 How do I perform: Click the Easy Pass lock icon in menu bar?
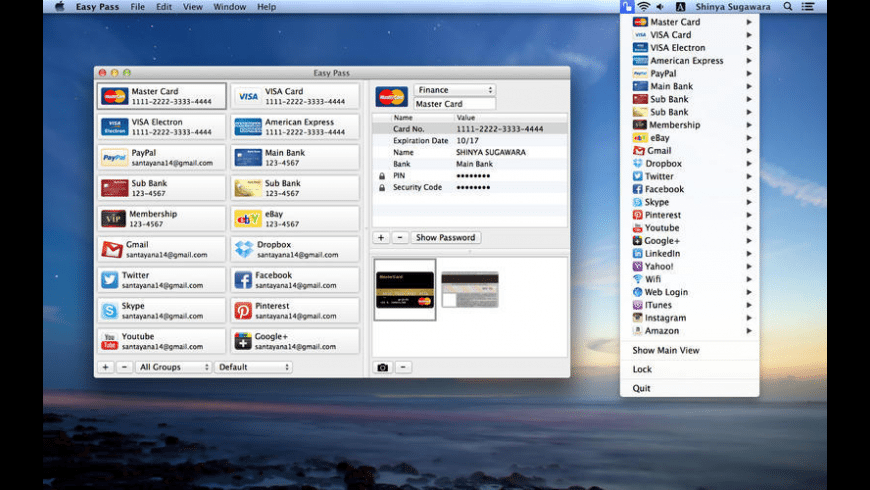(x=627, y=7)
